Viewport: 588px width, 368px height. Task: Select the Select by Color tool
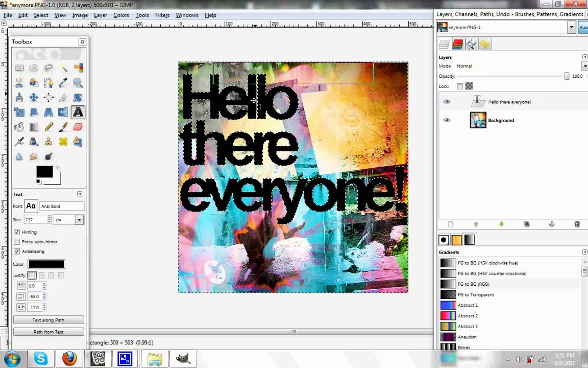[x=78, y=68]
